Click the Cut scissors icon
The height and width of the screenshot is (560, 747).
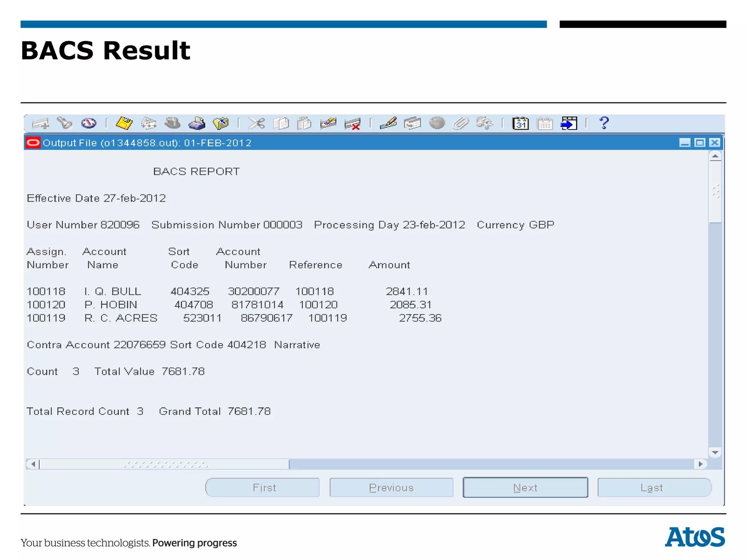256,123
